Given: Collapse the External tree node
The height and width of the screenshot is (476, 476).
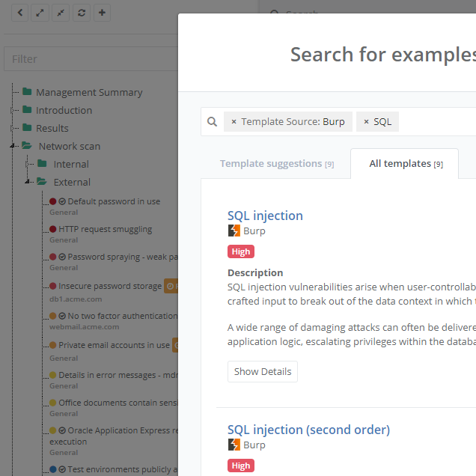Looking at the screenshot, I should 28,182.
